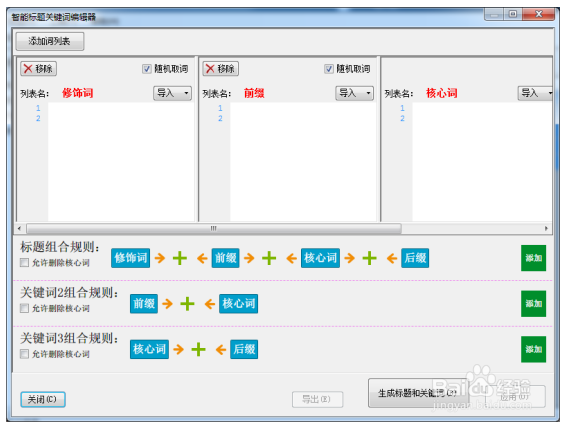Viewport: 563px width, 425px height.
Task: Select 前缀 tag in keyword 2 rule
Action: (144, 304)
